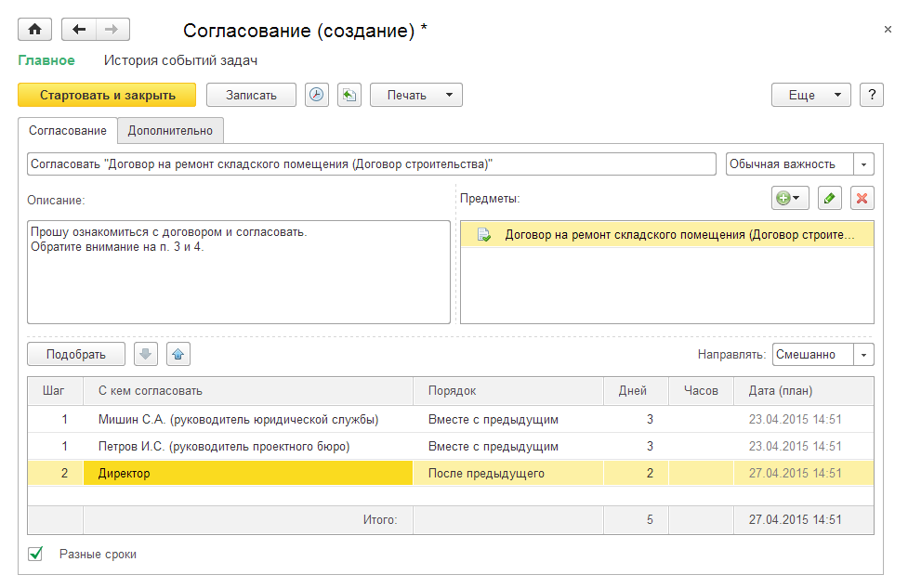Click the Шаг column header
The width and height of the screenshot is (908, 588).
tap(55, 391)
